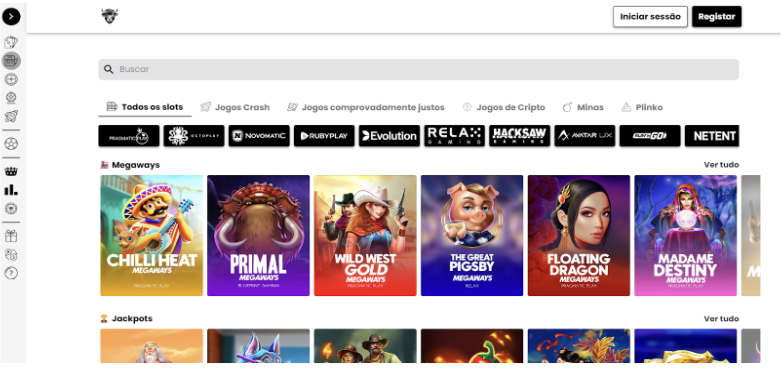Click the Buscar search field
This screenshot has width=782, height=377.
[x=418, y=69]
